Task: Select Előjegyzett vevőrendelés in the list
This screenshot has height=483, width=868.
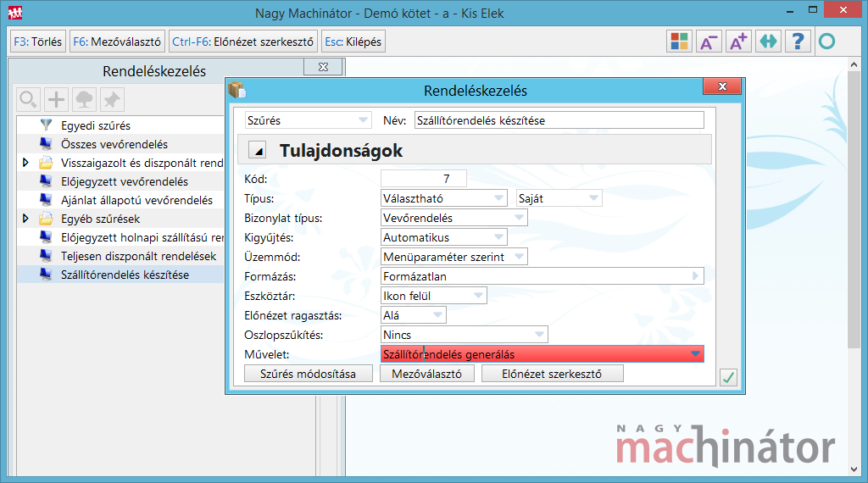Action: 120,181
